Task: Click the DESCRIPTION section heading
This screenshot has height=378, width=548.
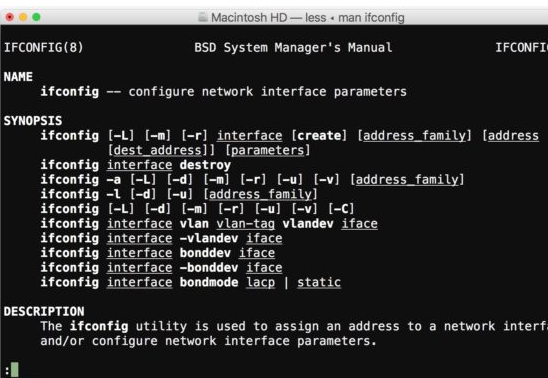Action: [44, 311]
